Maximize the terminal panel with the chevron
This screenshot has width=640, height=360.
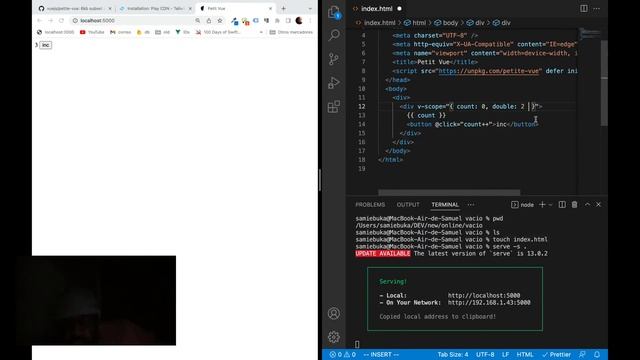pos(587,204)
